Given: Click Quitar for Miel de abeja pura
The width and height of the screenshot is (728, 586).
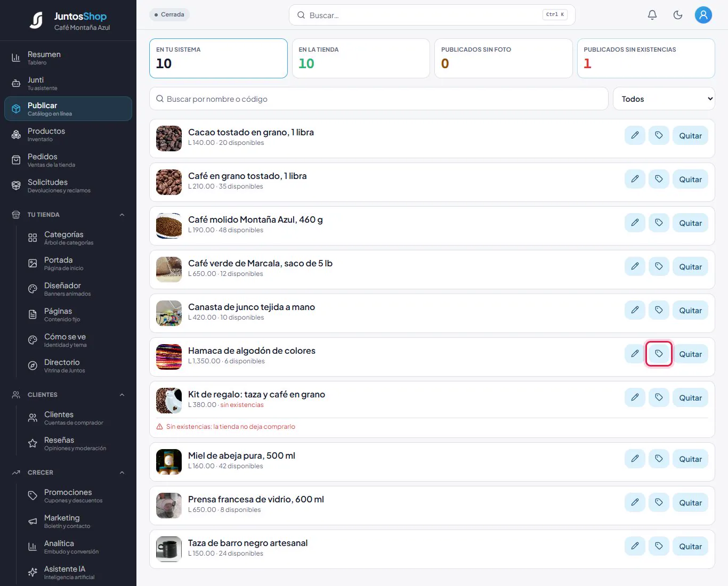Looking at the screenshot, I should [x=690, y=459].
